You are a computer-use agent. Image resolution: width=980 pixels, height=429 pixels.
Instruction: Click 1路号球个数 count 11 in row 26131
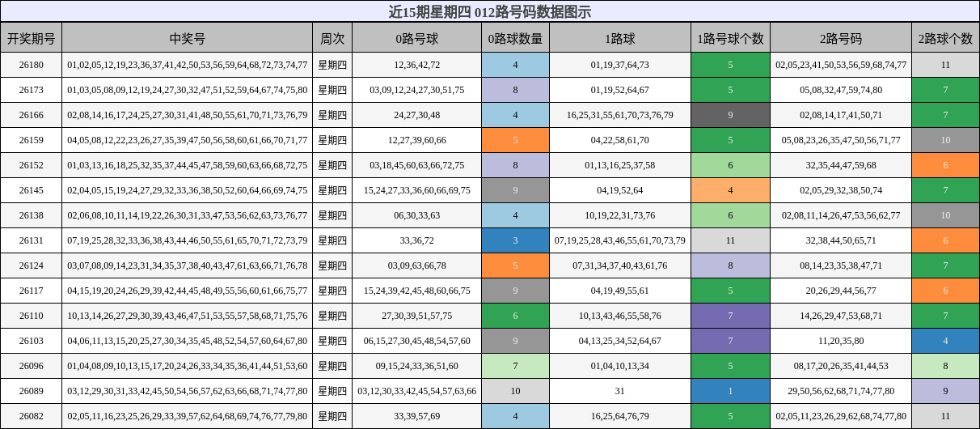[x=730, y=240]
